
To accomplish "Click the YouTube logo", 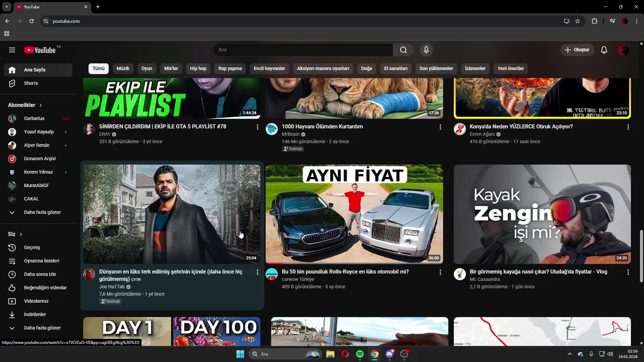I will coord(40,50).
